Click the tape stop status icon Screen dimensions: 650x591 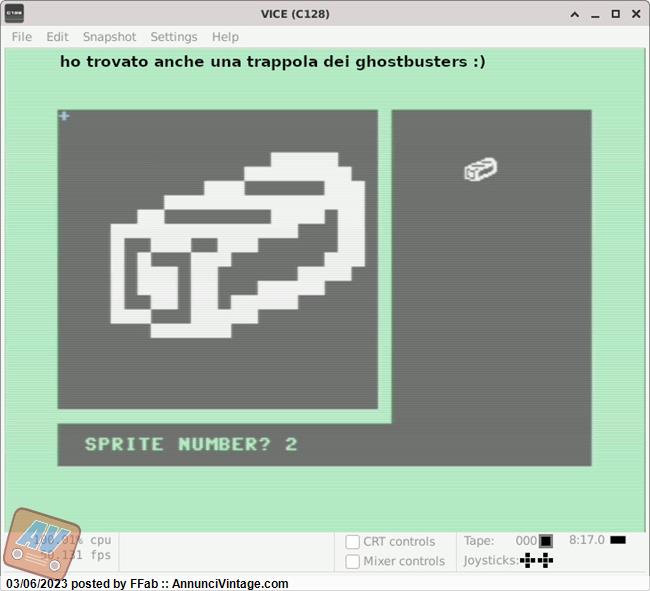click(546, 541)
